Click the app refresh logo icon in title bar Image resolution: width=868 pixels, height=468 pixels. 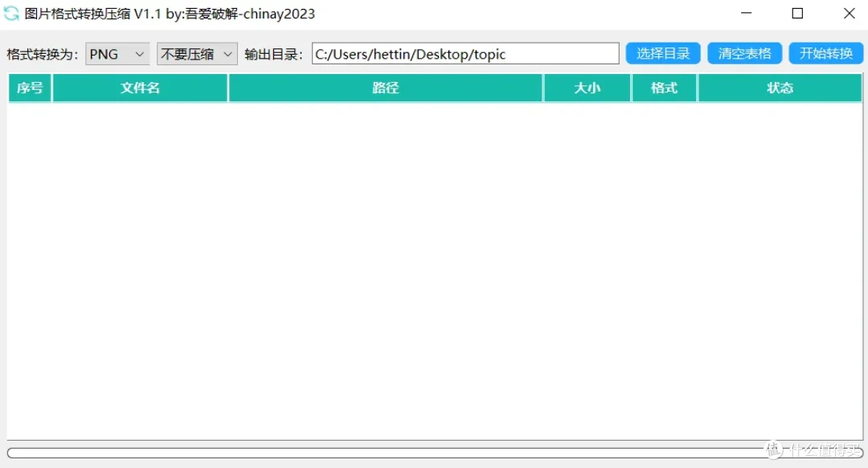(x=11, y=14)
